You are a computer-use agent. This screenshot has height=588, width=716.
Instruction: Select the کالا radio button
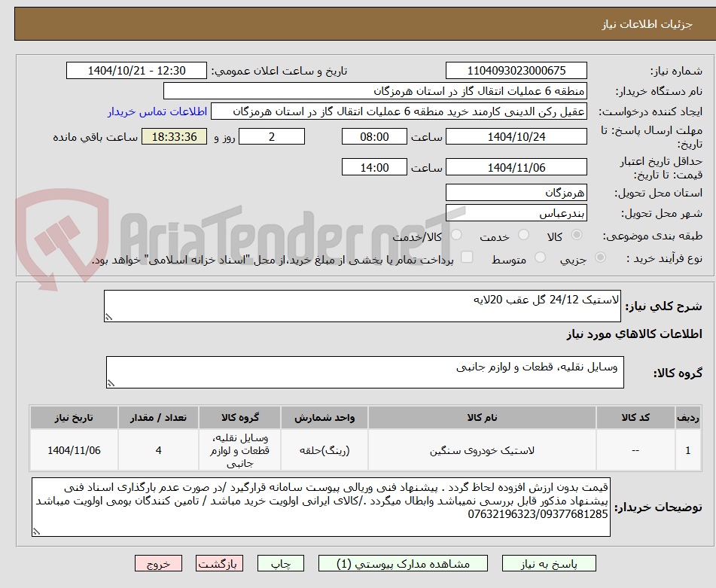point(577,235)
